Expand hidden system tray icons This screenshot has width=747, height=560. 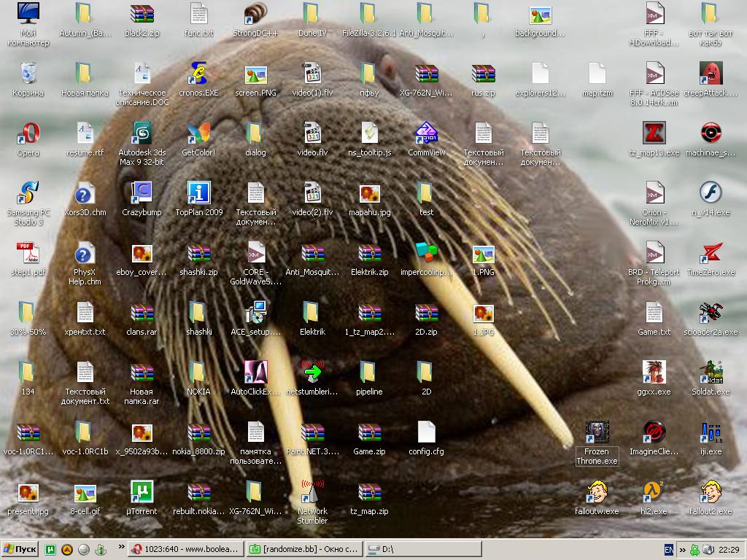click(x=682, y=549)
